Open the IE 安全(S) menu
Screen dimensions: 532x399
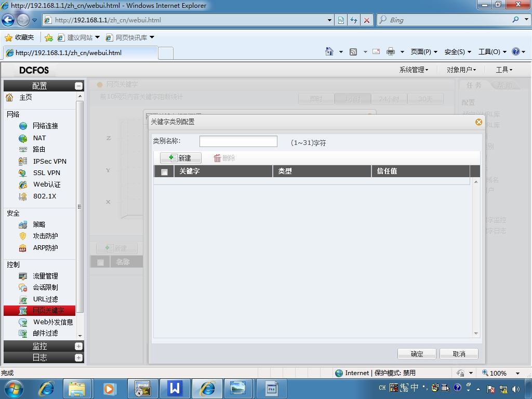pos(458,52)
